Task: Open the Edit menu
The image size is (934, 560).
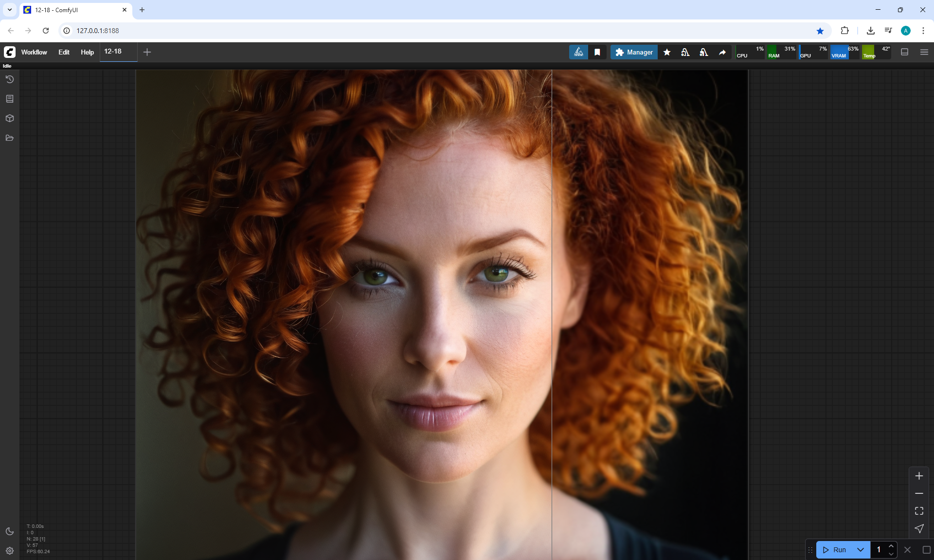Action: 64,52
